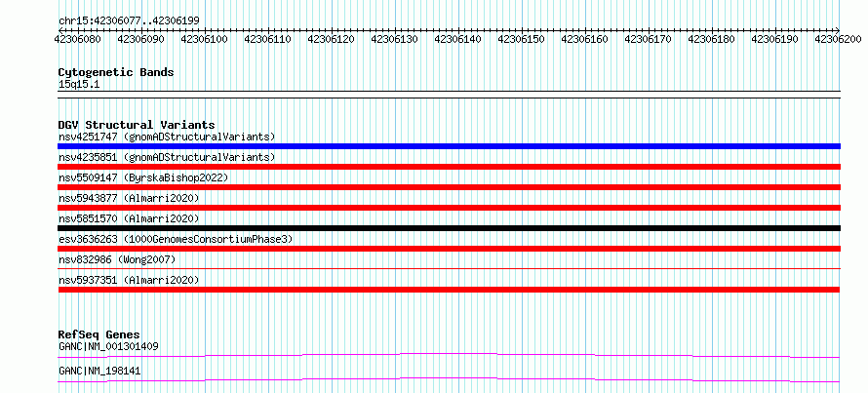
Task: Open nsv4251747 (gnomADStructuralVariants) label
Action: tap(167, 137)
